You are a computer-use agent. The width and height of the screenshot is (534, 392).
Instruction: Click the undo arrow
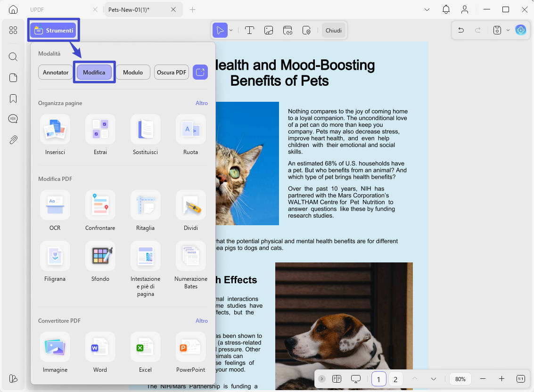point(461,30)
